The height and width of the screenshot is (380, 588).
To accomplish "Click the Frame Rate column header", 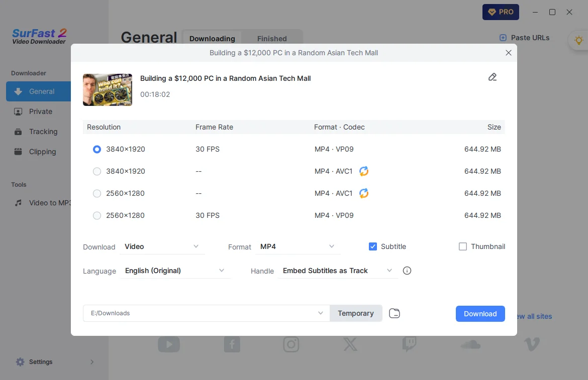I will coord(214,127).
